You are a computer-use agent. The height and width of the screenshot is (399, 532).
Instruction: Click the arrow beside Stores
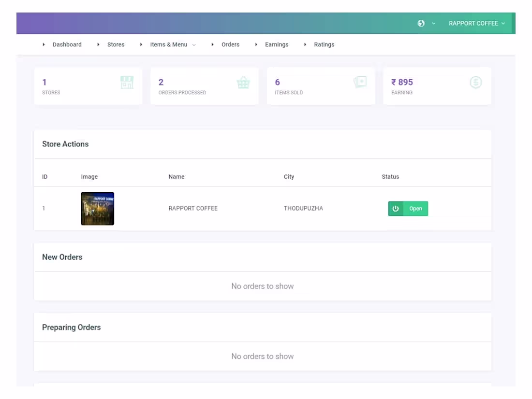[98, 44]
